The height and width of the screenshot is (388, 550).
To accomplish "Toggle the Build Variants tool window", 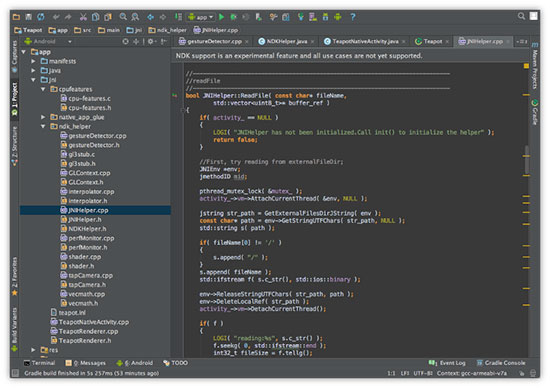I will (15, 329).
